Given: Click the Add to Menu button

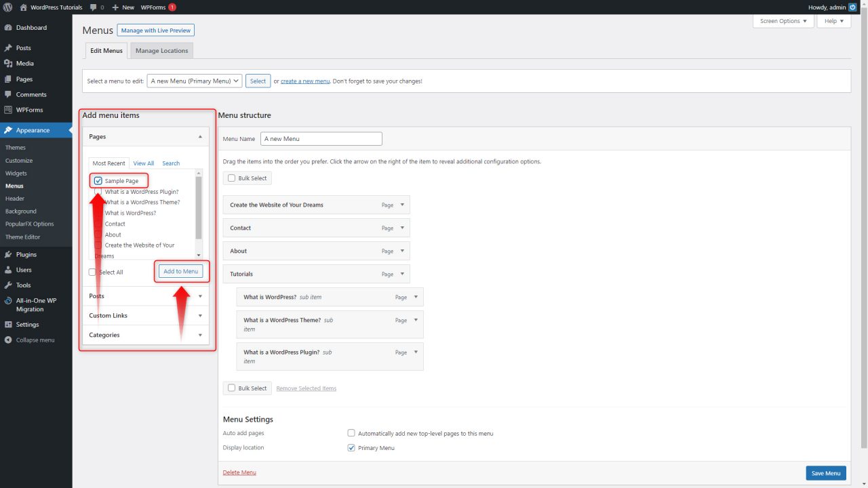Looking at the screenshot, I should [x=181, y=270].
